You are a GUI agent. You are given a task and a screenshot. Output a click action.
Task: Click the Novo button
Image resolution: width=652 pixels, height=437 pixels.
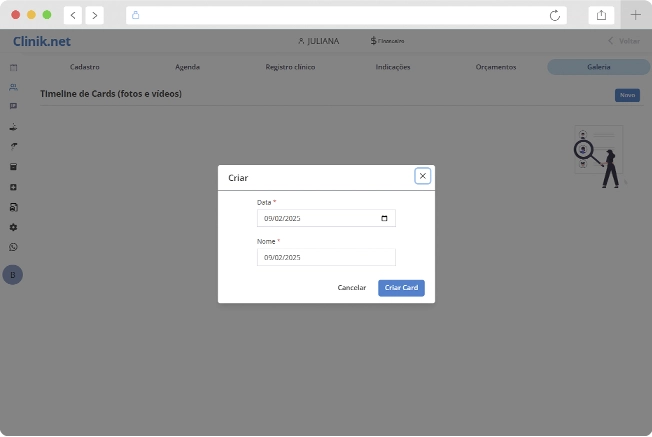(627, 95)
